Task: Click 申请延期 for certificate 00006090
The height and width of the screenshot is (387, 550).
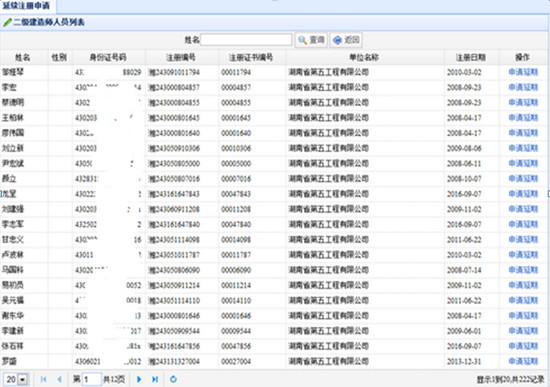Action: pyautogui.click(x=523, y=270)
